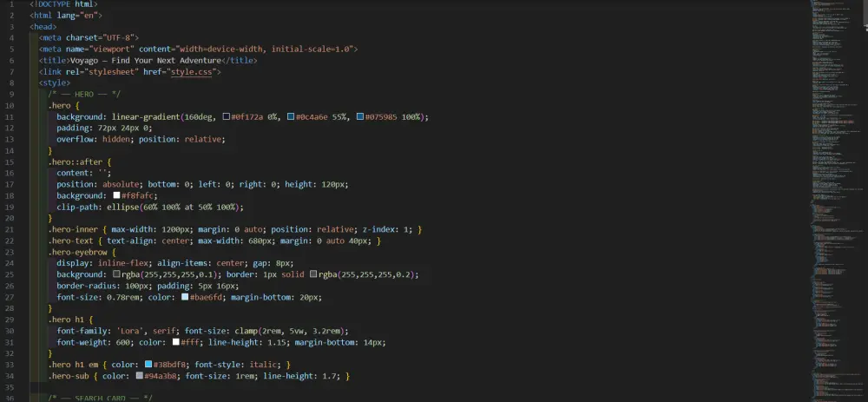Click the .hero-text selector

(73, 241)
